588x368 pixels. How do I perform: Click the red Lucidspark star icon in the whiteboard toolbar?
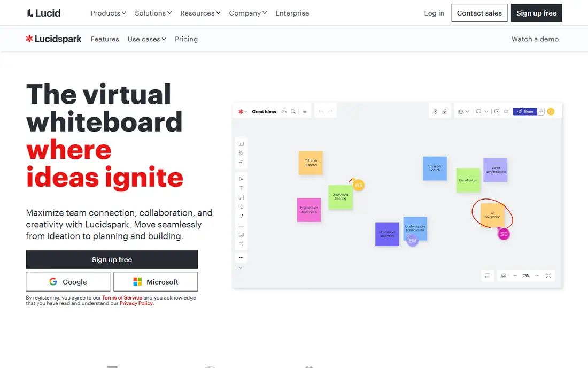pyautogui.click(x=241, y=111)
